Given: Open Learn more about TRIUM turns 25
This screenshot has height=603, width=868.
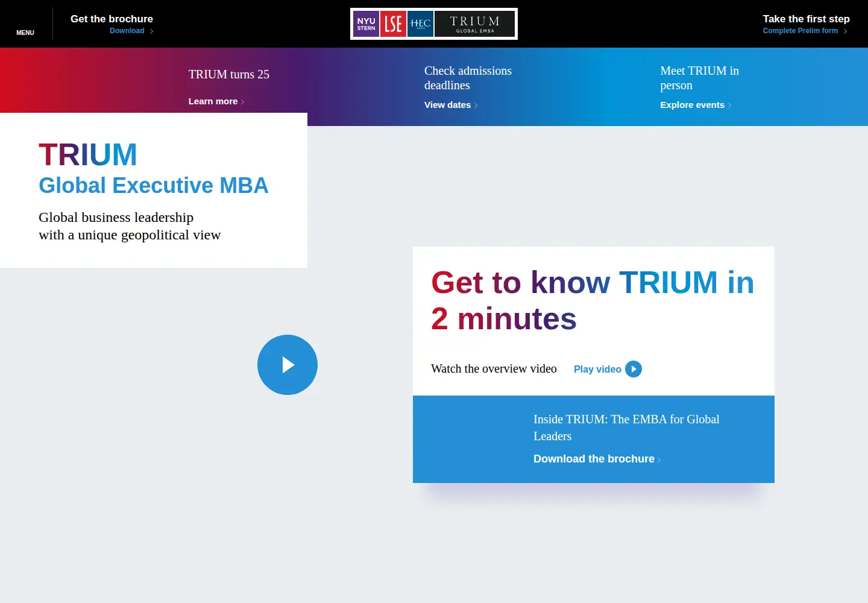Looking at the screenshot, I should 216,101.
